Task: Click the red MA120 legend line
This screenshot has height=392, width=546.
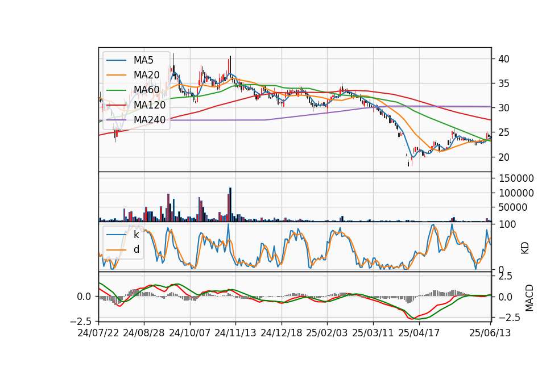Action: tap(116, 105)
